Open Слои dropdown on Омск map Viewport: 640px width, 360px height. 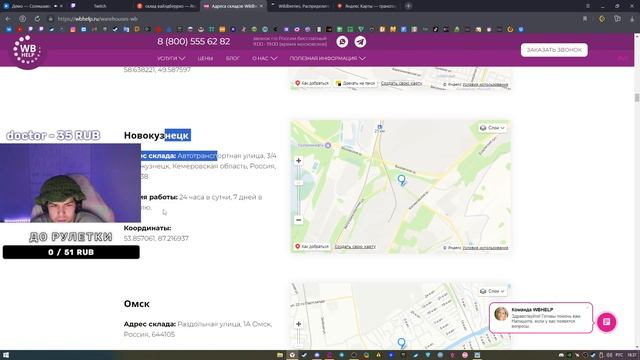(x=493, y=291)
